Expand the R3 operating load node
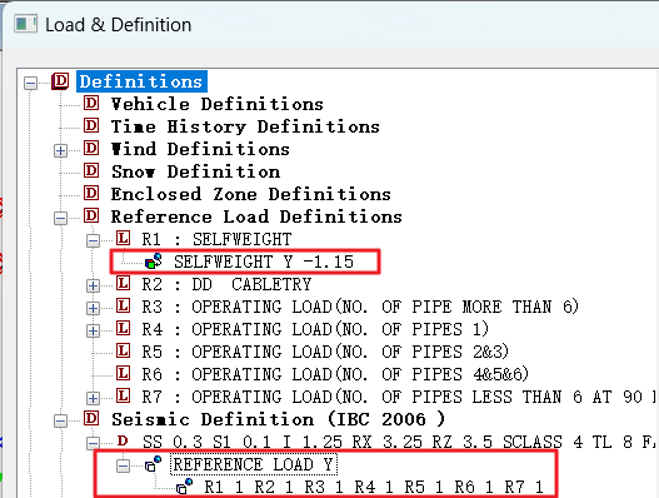Screen dimensions: 659x498 click(93, 308)
